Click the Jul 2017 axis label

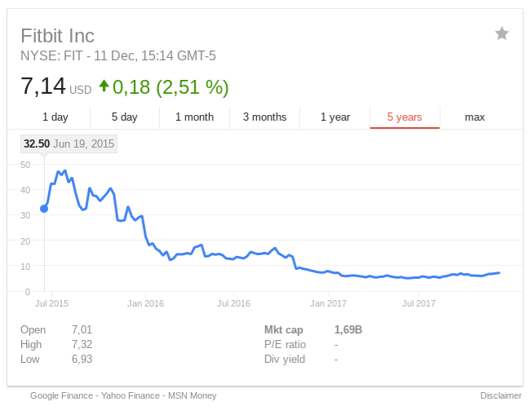[x=419, y=303]
